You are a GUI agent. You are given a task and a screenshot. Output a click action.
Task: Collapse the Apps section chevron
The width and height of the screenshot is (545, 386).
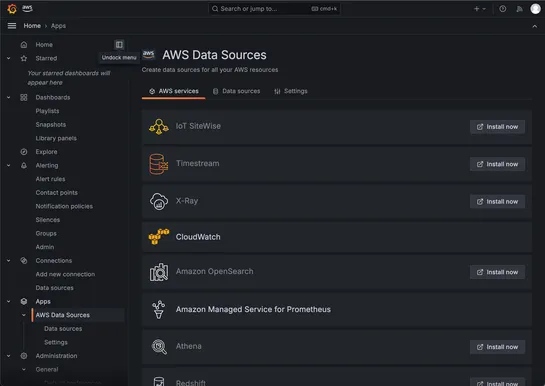(x=9, y=301)
